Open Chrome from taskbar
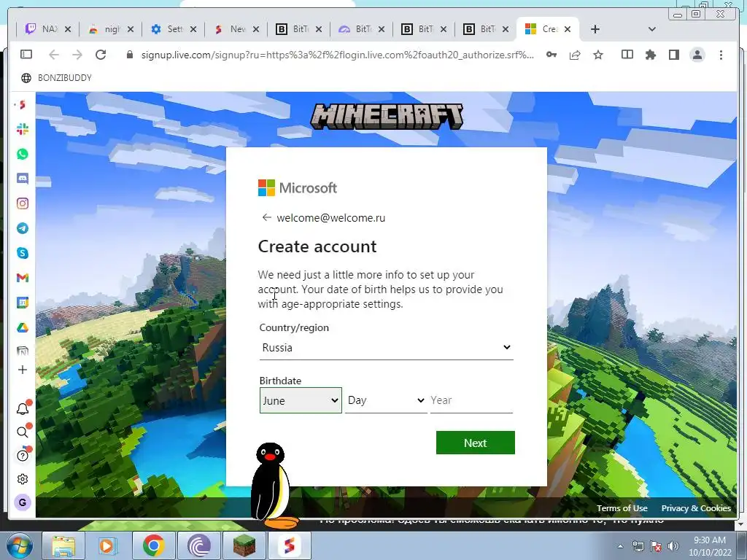This screenshot has width=747, height=560. coord(153,545)
